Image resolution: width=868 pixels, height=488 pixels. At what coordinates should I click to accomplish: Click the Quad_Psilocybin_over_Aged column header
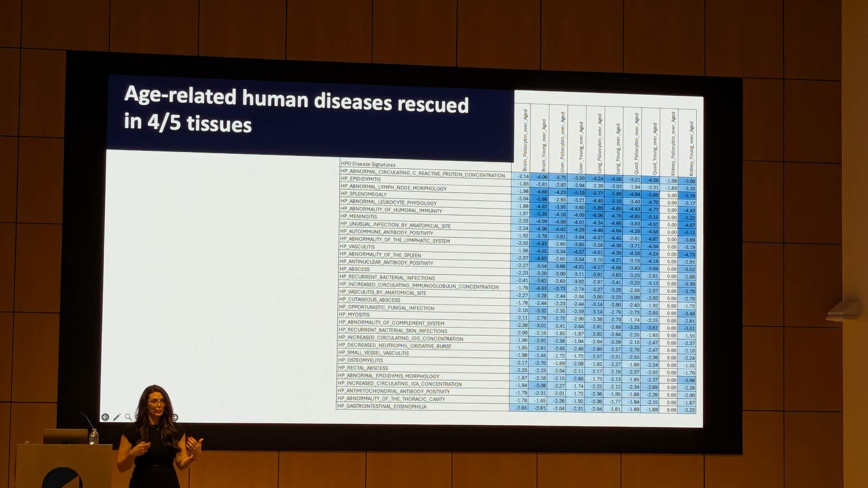point(637,144)
